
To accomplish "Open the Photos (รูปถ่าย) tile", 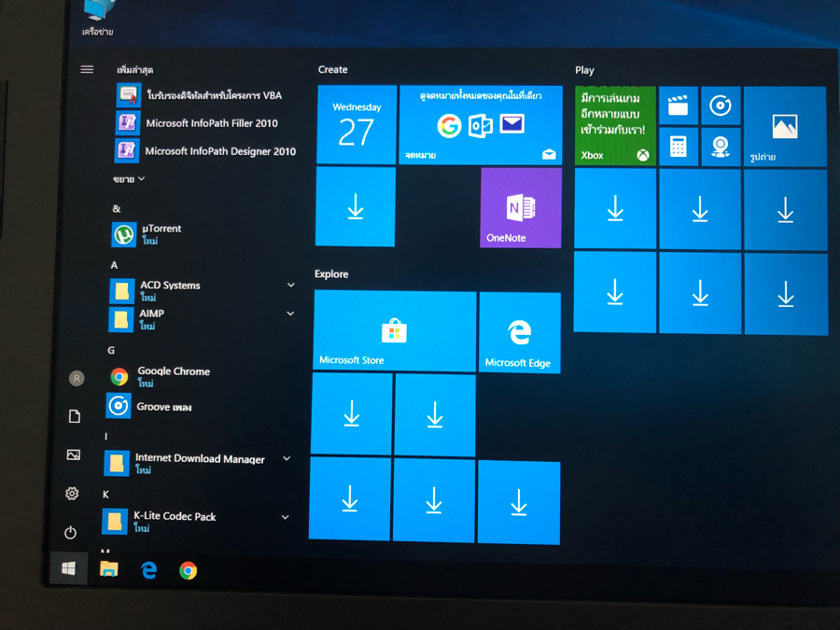I will coord(785,126).
